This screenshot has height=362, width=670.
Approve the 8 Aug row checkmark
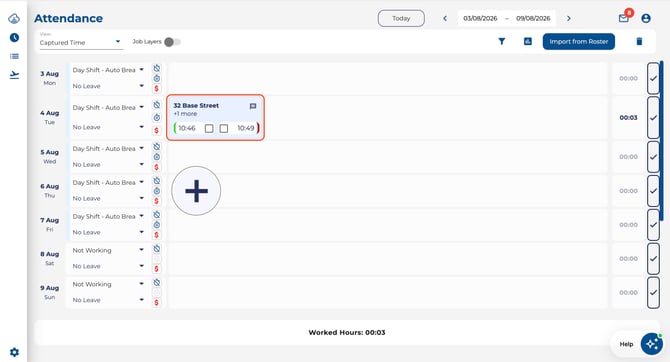click(x=653, y=259)
